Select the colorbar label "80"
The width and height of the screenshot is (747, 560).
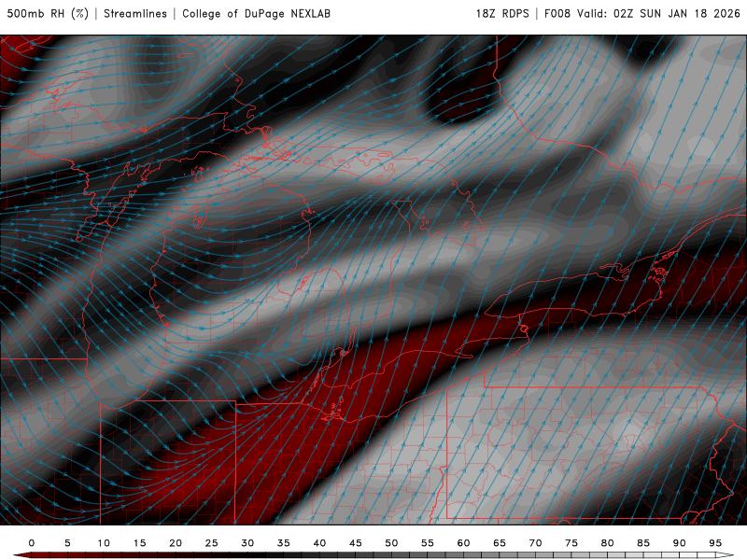(x=608, y=543)
